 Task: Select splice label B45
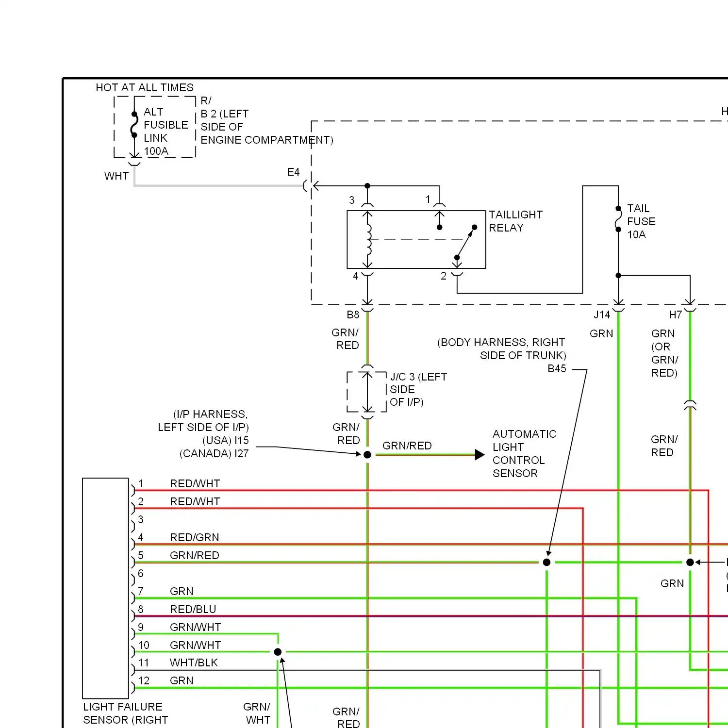tap(557, 369)
